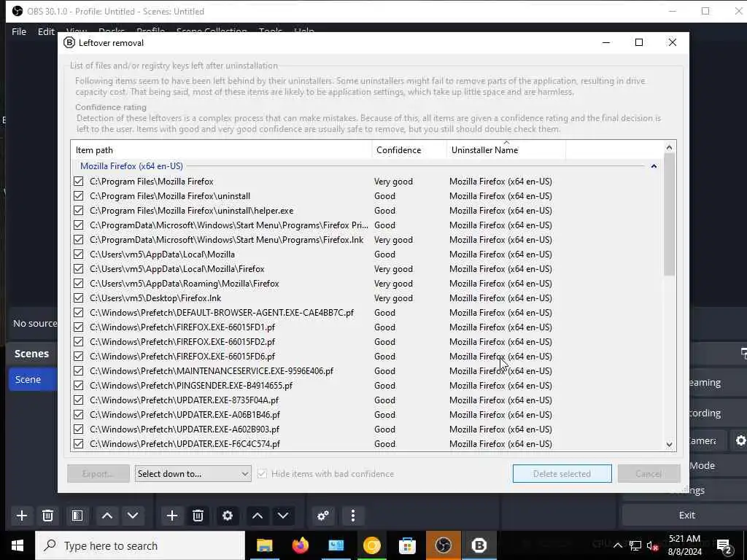Switch to Bulk Crap Uninstaller taskbar icon
Screen dimensions: 747x560
[479, 545]
